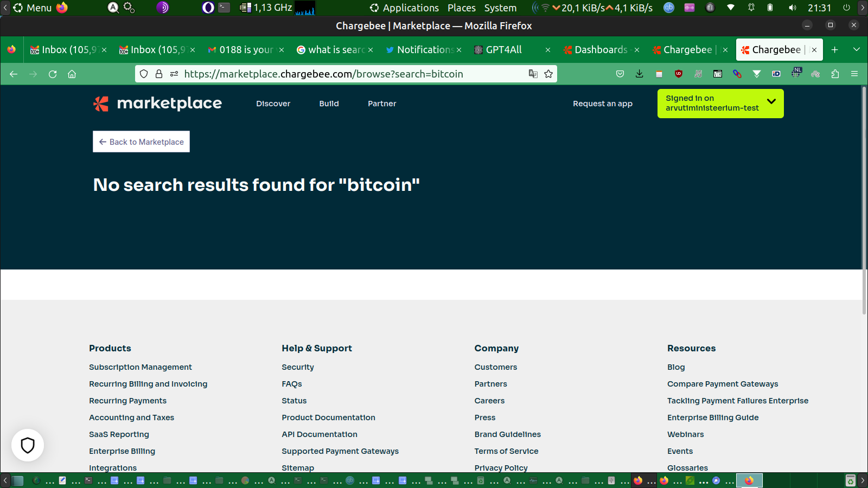This screenshot has height=488, width=868.
Task: Open the NL globe VPN extension
Action: click(796, 73)
